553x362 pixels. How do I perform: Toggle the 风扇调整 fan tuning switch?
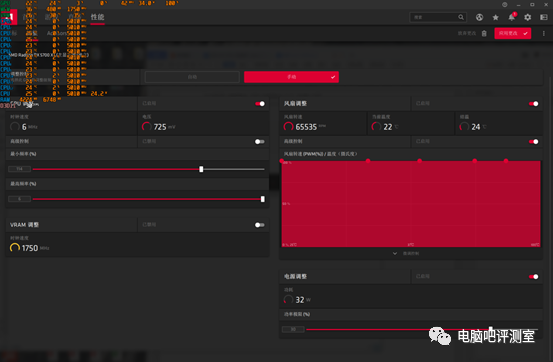tap(534, 104)
